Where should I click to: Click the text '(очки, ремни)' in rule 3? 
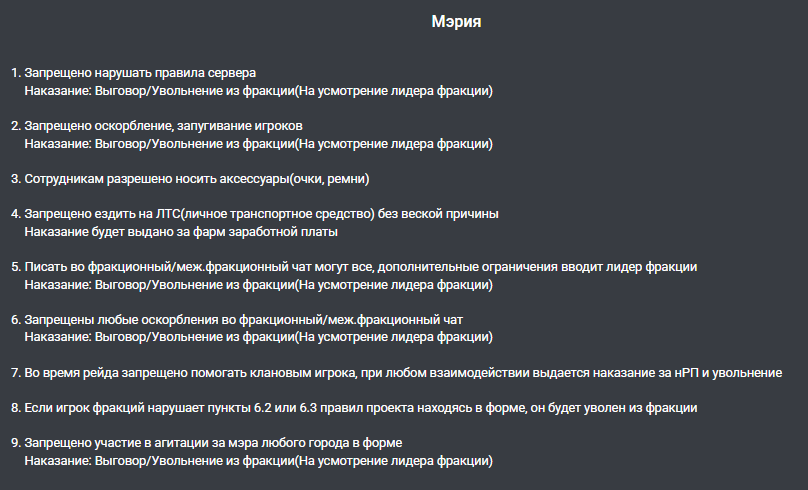click(x=329, y=179)
